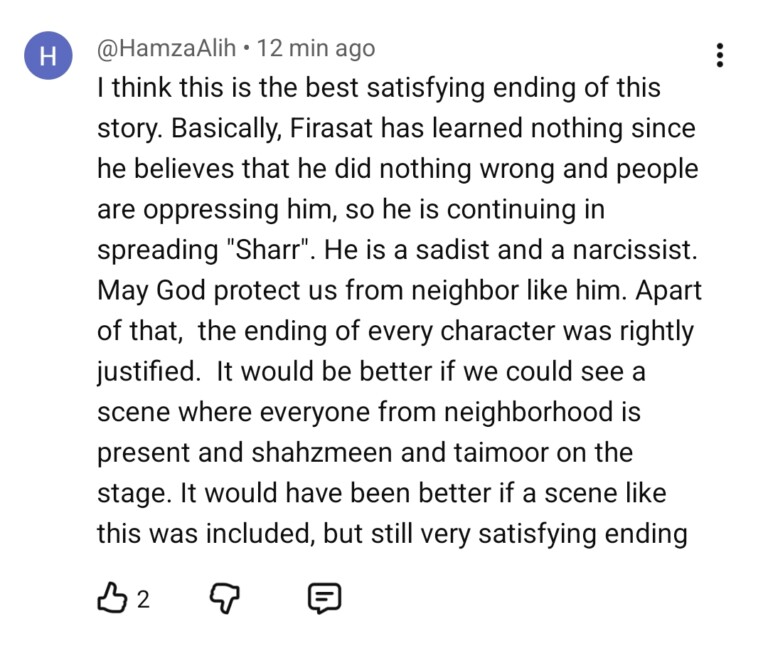Click the like count number 2
This screenshot has height=646, width=768.
tap(143, 599)
